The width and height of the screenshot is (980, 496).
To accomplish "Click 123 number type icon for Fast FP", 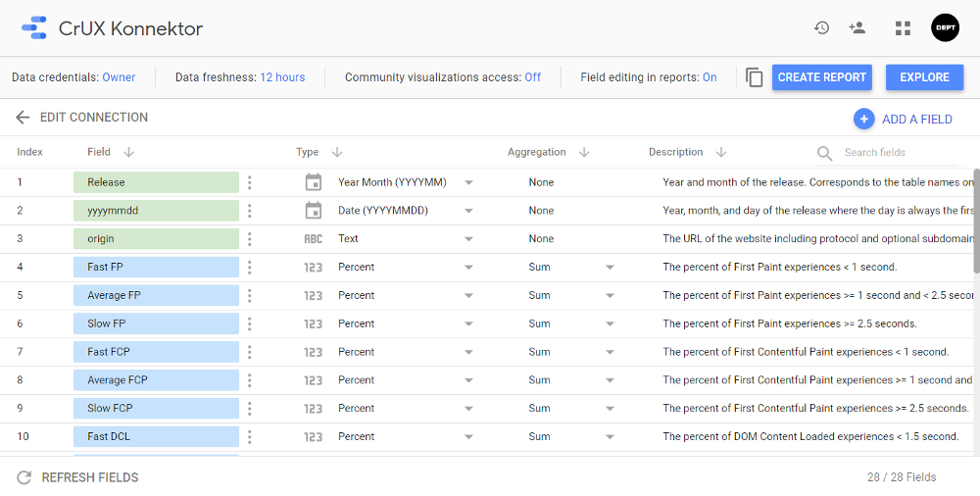I will click(x=314, y=267).
